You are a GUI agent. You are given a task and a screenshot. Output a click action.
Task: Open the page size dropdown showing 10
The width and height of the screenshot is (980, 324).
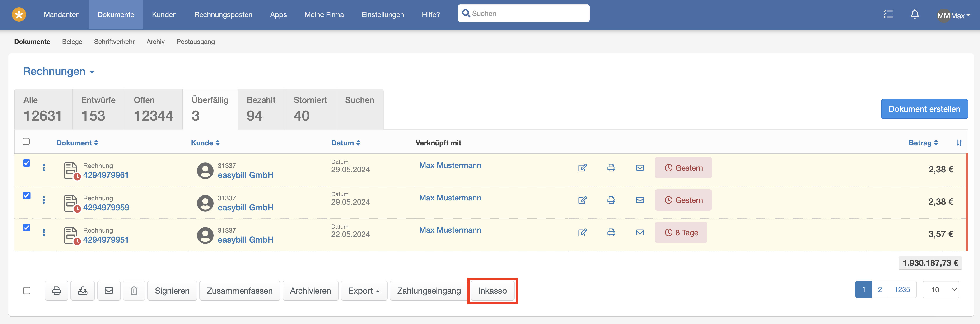pos(940,290)
